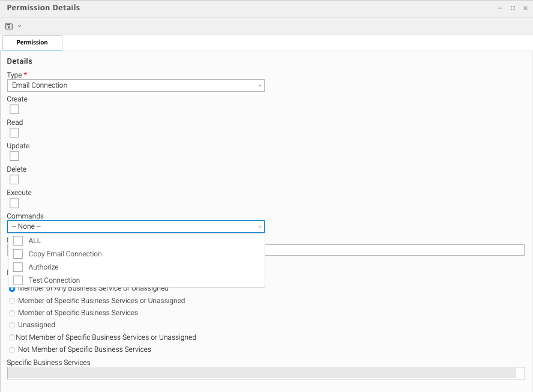Open the Type dropdown showing Email Connection

click(x=136, y=86)
